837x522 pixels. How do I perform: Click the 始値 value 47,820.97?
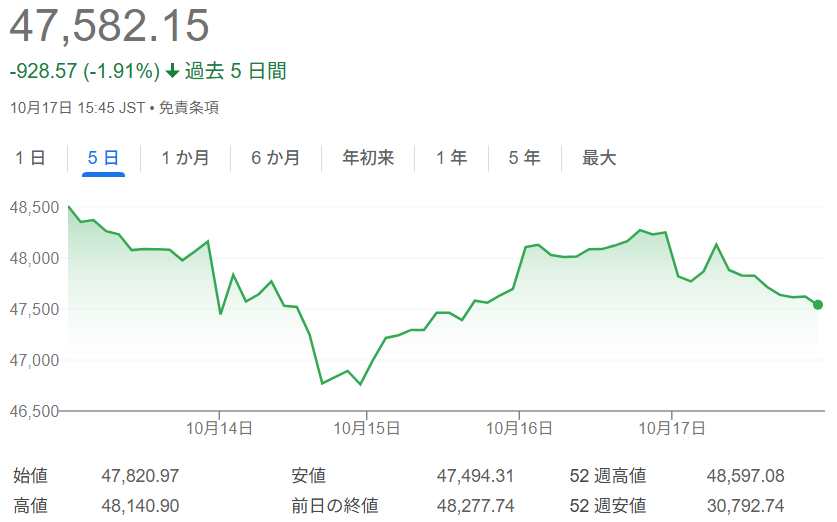[x=140, y=477]
